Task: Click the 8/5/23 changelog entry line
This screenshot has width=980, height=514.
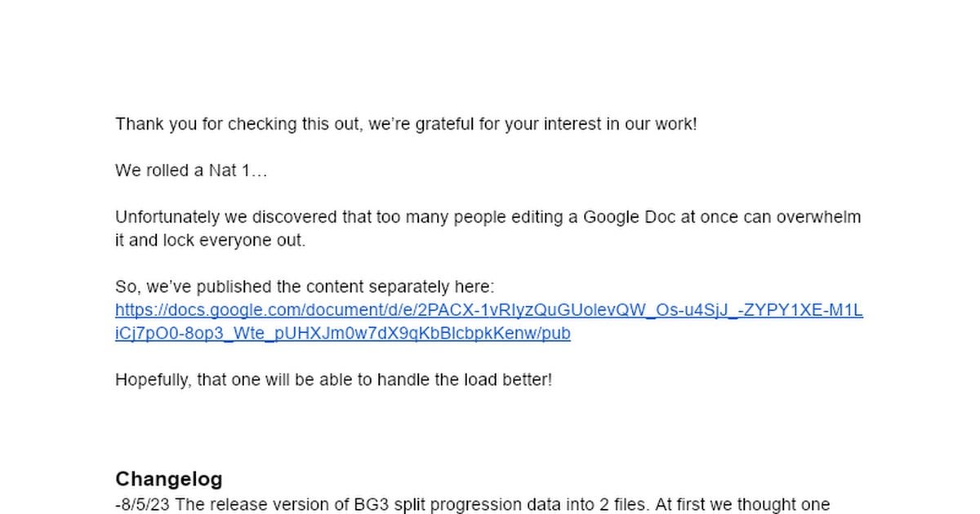Action: tap(472, 505)
